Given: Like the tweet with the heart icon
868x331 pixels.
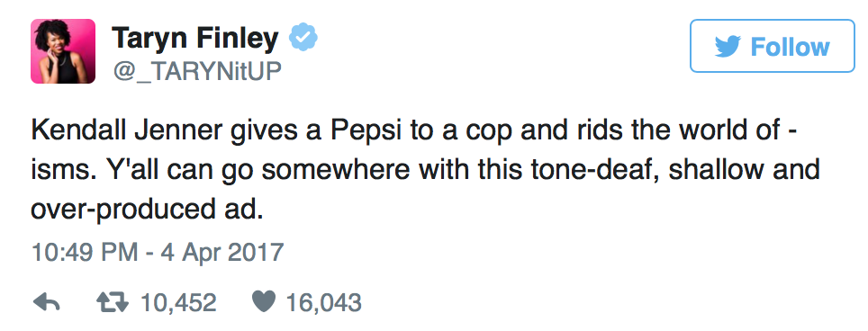Looking at the screenshot, I should (264, 302).
